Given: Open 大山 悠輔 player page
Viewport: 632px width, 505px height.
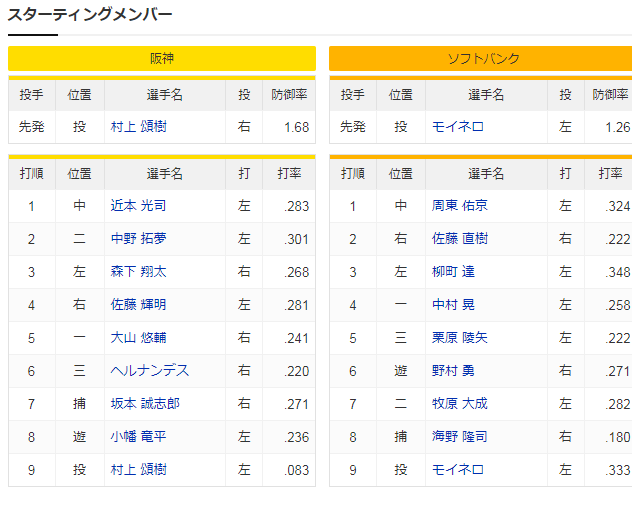Looking at the screenshot, I should [138, 338].
